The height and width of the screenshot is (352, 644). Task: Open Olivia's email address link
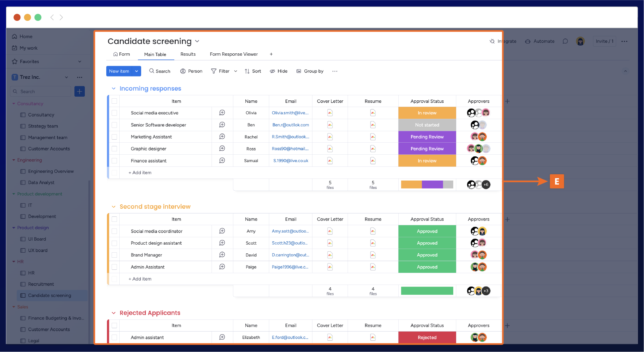[x=290, y=113]
